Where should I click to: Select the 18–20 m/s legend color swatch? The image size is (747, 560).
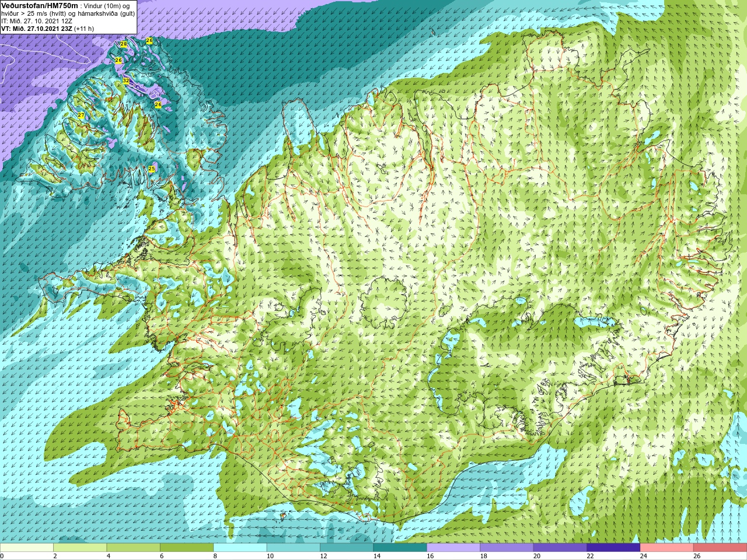click(x=507, y=548)
